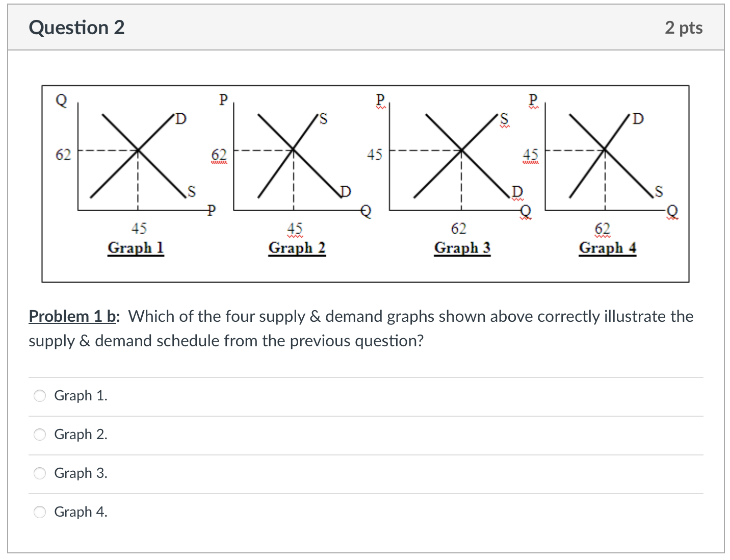Click the 2 pts label
Viewport: 730px width, 560px height.
click(684, 28)
